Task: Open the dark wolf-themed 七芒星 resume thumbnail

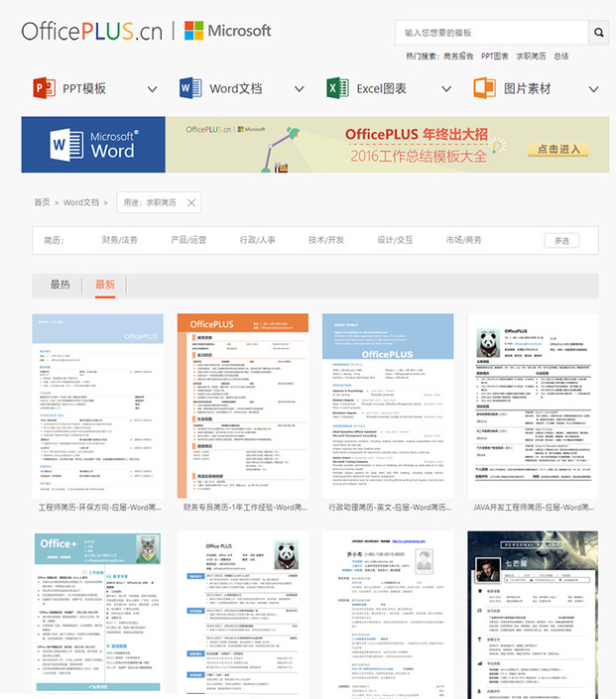Action: pos(533,615)
